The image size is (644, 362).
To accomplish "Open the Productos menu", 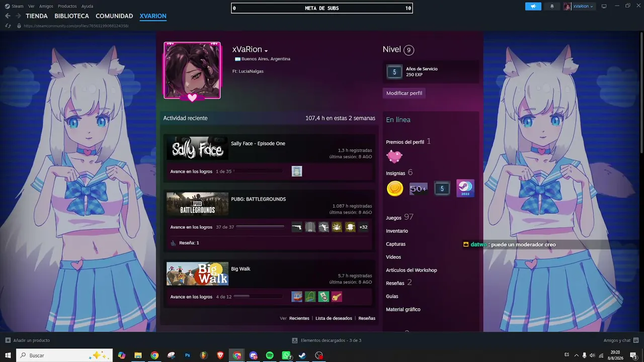I will pos(67,6).
